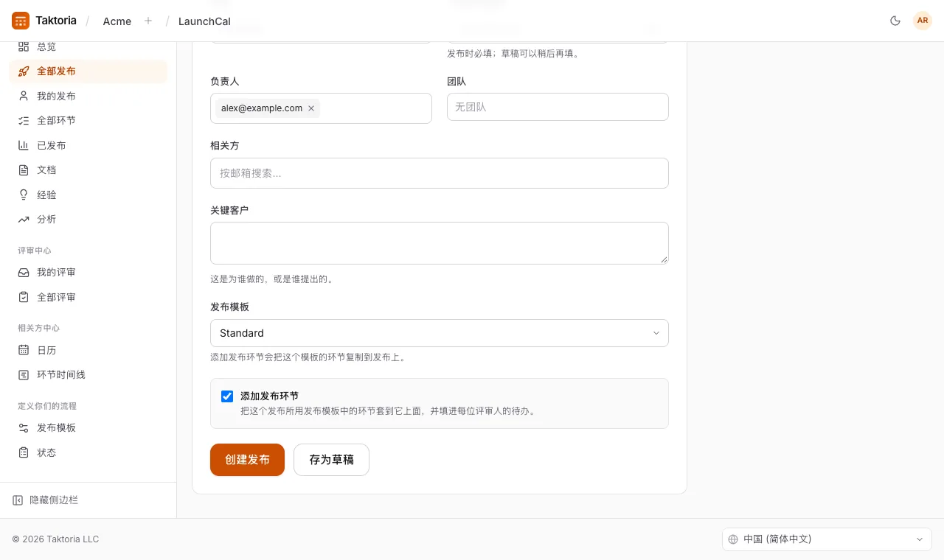This screenshot has height=560, width=944.
Task: Open the AR user avatar menu
Action: 923,21
